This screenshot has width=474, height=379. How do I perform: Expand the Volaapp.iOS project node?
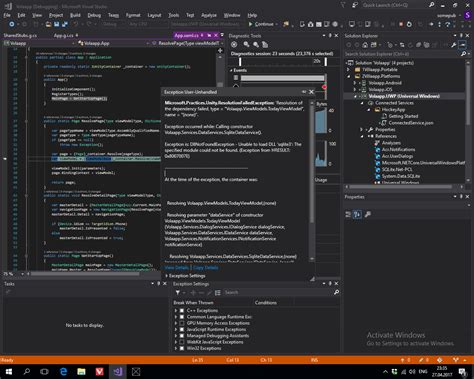point(355,89)
